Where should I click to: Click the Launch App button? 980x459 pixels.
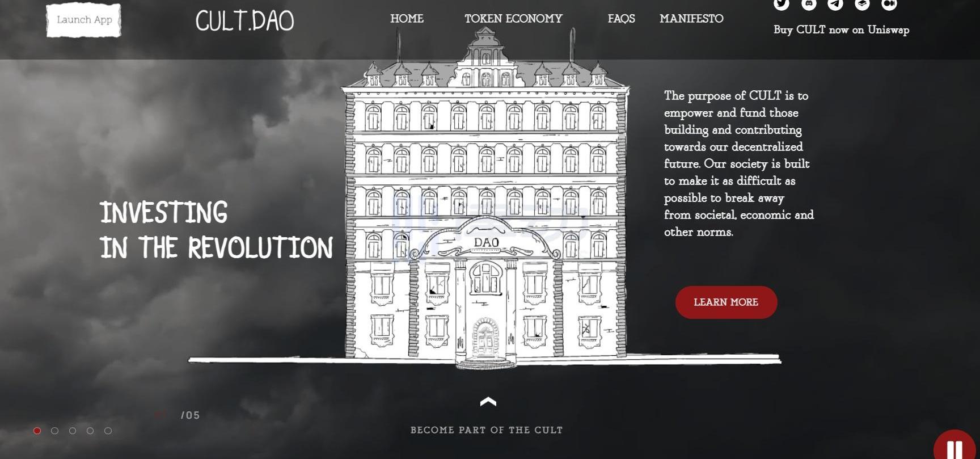(84, 20)
